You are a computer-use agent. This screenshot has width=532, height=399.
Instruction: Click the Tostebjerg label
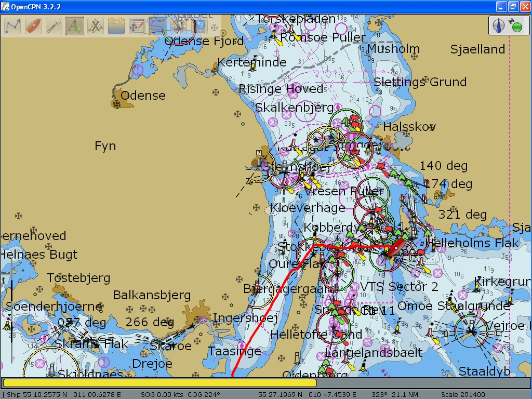click(78, 278)
